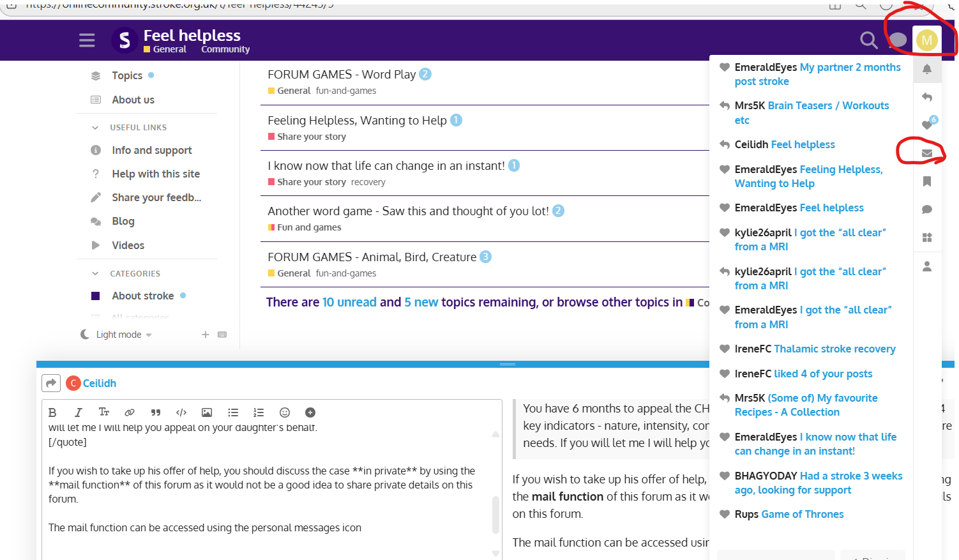This screenshot has width=959, height=560.
Task: Click the search magnifier icon
Action: (868, 40)
